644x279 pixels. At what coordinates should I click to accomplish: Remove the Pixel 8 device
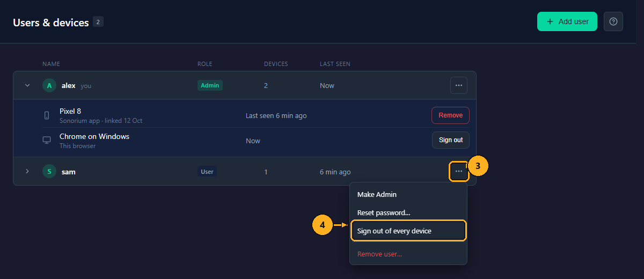tap(451, 115)
